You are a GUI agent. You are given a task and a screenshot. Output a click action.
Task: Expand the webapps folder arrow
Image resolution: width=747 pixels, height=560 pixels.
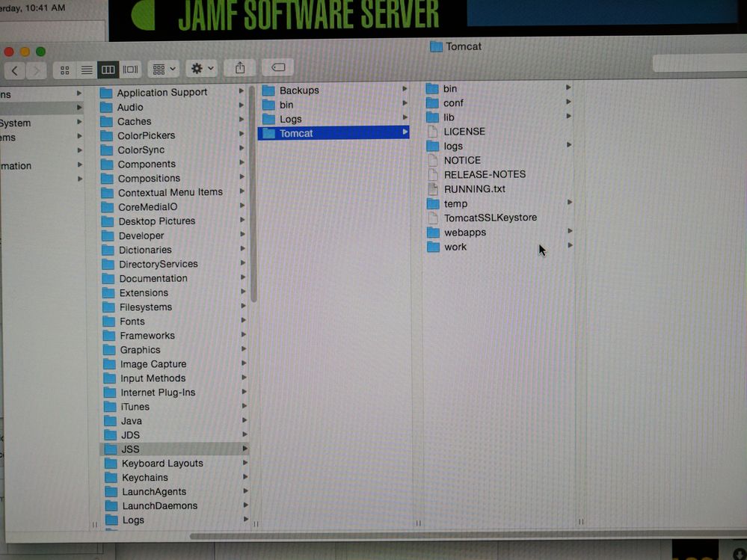pos(570,231)
